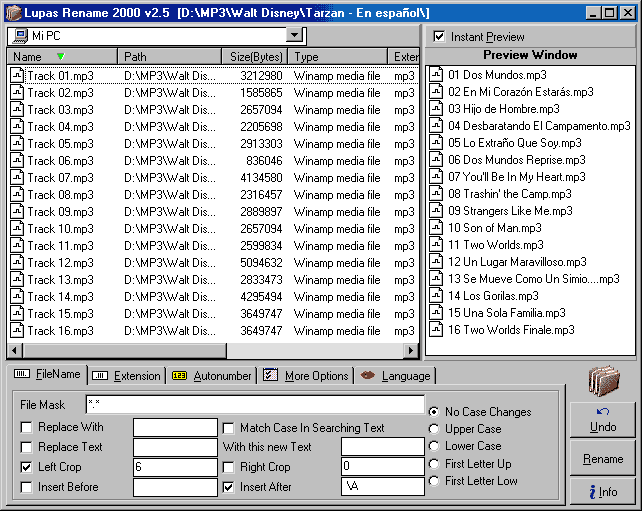Click preview icon for 10 Son of Man.mp3
Viewport: 642px width, 511px height.
436,227
